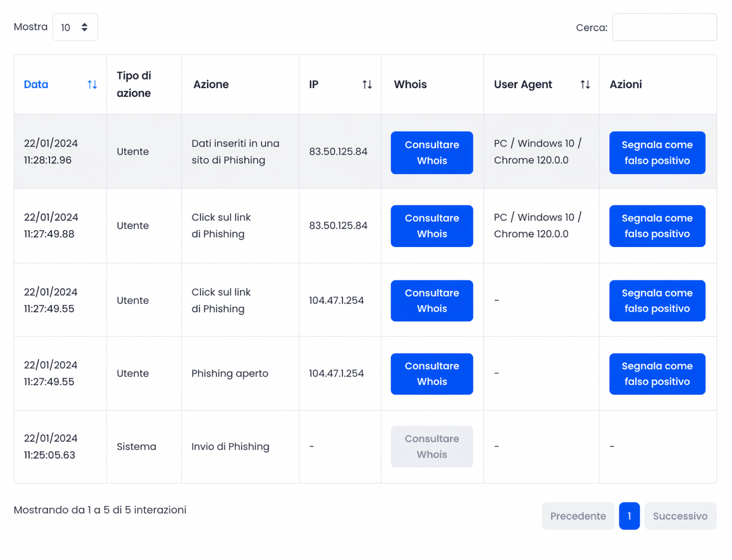Image resolution: width=732 pixels, height=560 pixels.
Task: Click the IP column header label
Action: tap(313, 85)
